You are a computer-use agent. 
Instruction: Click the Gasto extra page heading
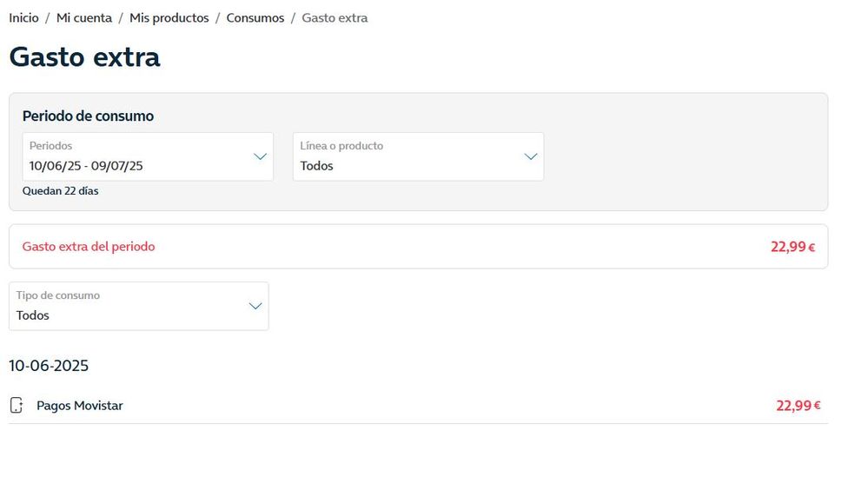point(84,57)
